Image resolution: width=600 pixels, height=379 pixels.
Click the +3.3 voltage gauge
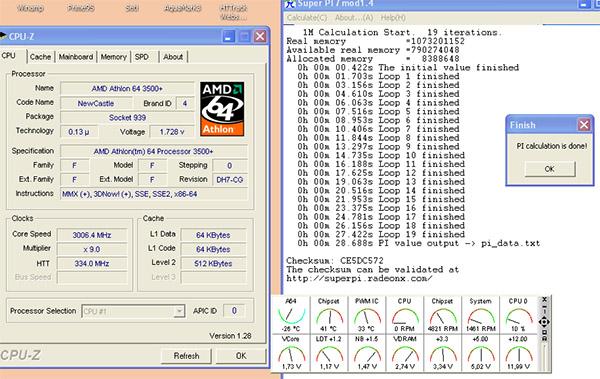click(x=442, y=353)
